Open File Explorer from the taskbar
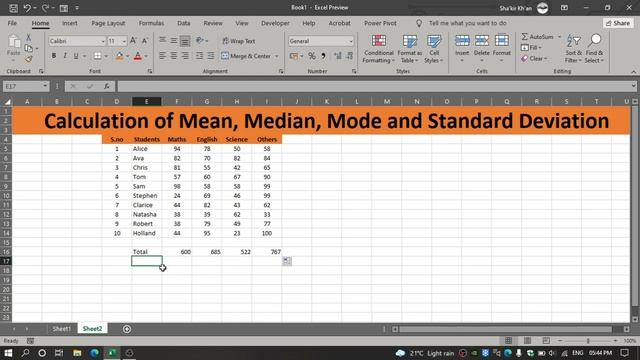 [x=77, y=353]
